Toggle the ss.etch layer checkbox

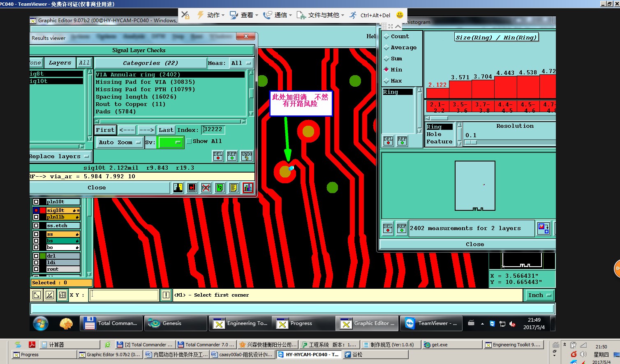point(36,226)
